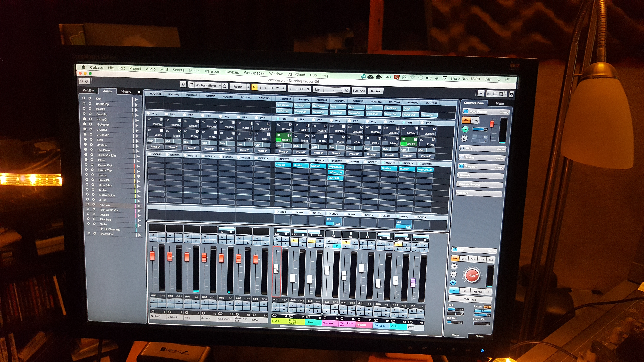This screenshot has width=644, height=362.
Task: Expand the Downmix Presets section
Action: [x=479, y=184]
